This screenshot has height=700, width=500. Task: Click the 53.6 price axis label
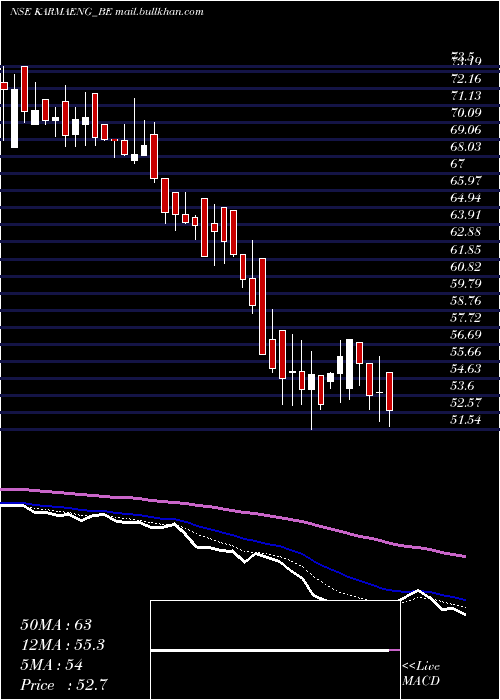tap(463, 385)
